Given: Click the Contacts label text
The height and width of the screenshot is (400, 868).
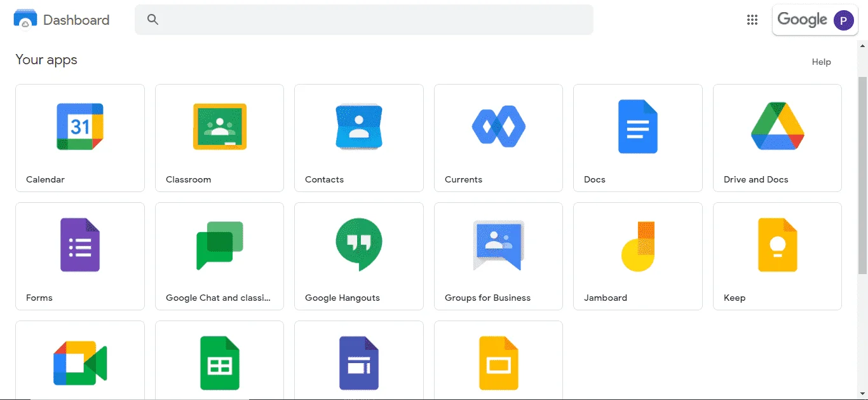Looking at the screenshot, I should [x=324, y=179].
